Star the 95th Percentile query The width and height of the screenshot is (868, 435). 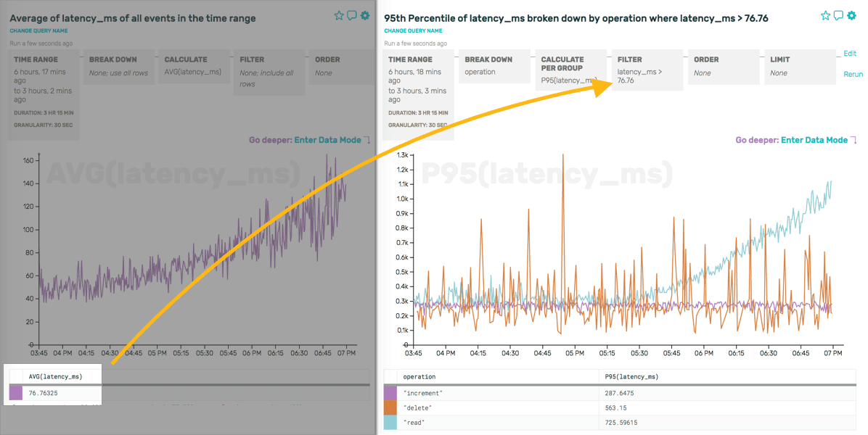coord(825,14)
